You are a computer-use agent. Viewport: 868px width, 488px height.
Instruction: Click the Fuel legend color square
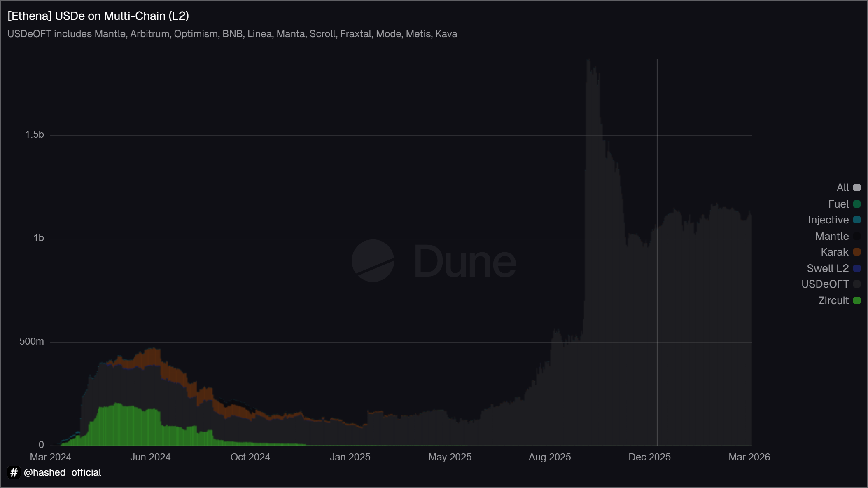click(857, 204)
